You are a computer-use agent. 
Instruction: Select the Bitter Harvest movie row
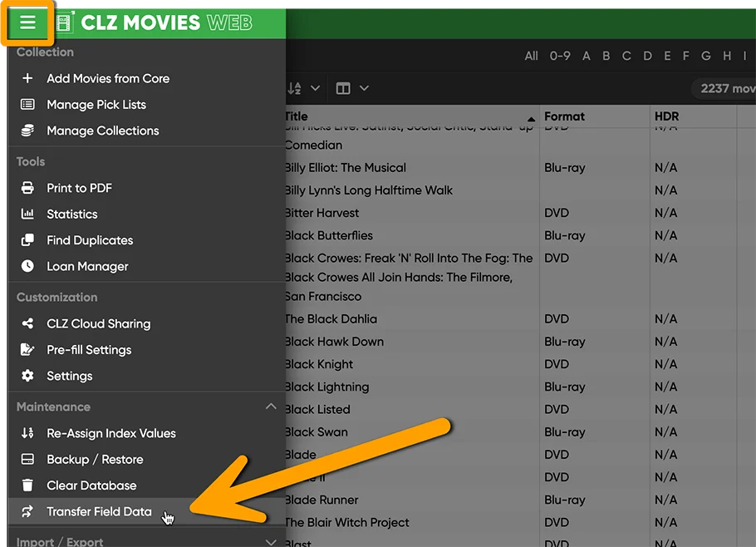point(520,213)
